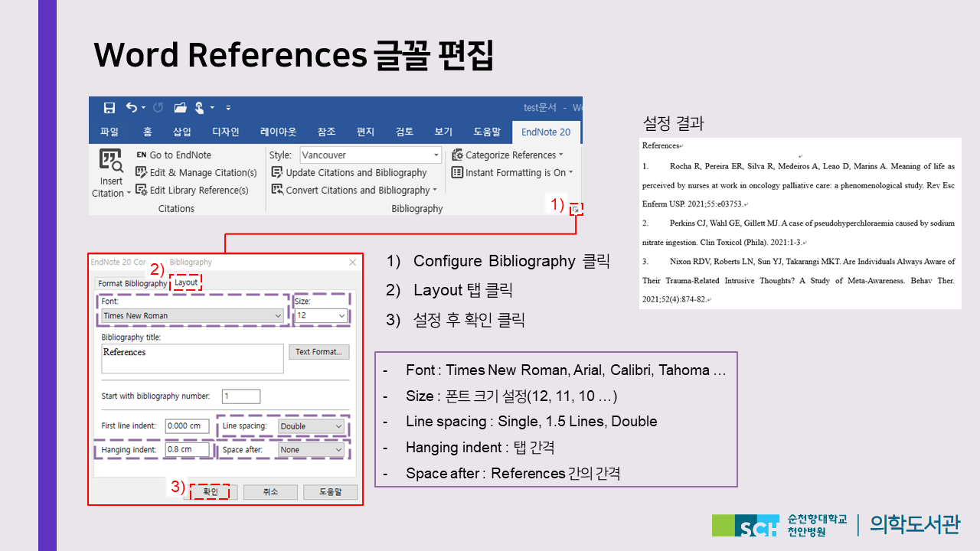Image resolution: width=980 pixels, height=551 pixels.
Task: Click the 확인 button
Action: 211,492
